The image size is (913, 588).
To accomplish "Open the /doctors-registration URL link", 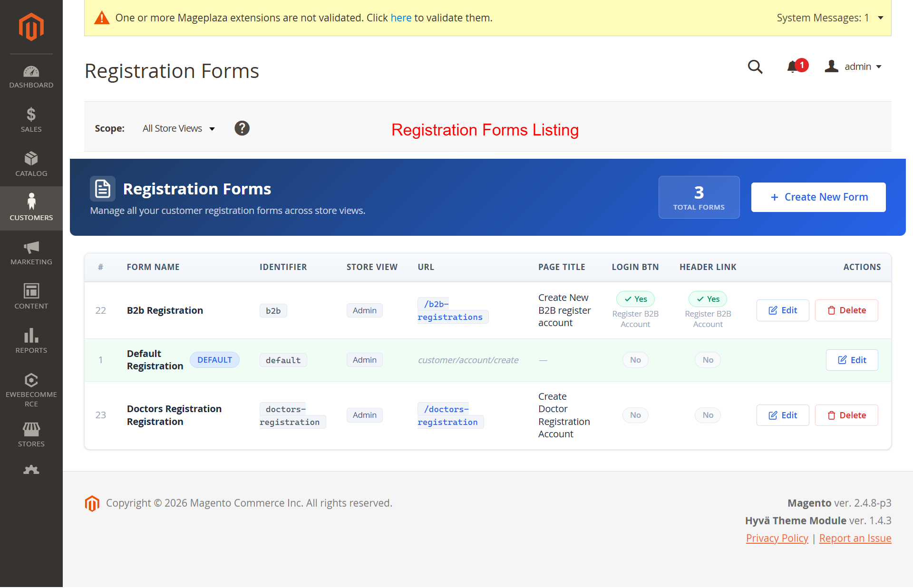I will click(x=447, y=415).
